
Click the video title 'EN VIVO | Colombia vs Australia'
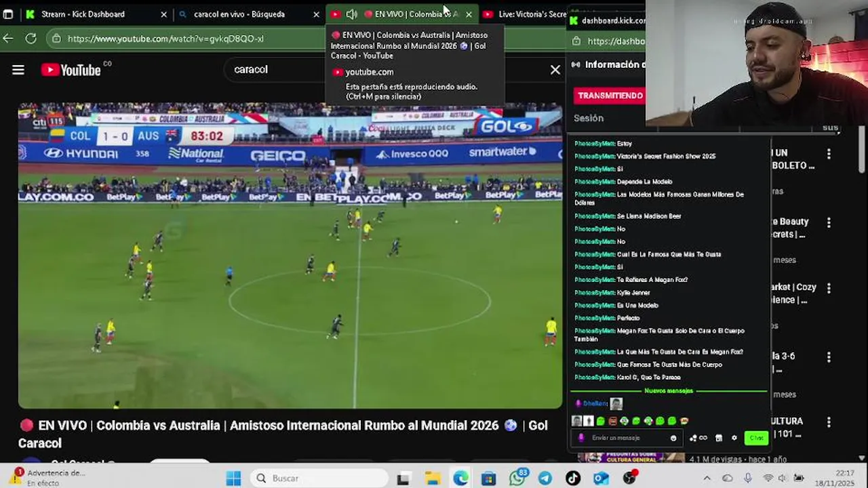coord(283,434)
